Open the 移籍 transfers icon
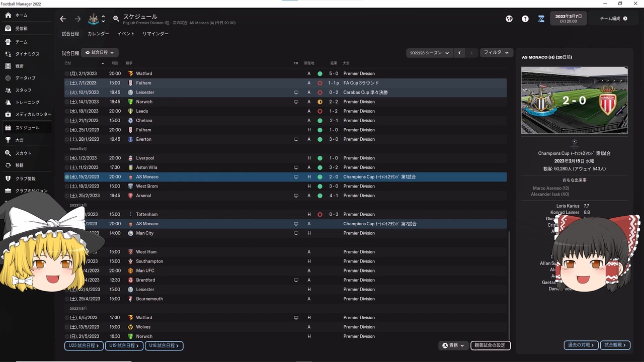 tap(8, 165)
